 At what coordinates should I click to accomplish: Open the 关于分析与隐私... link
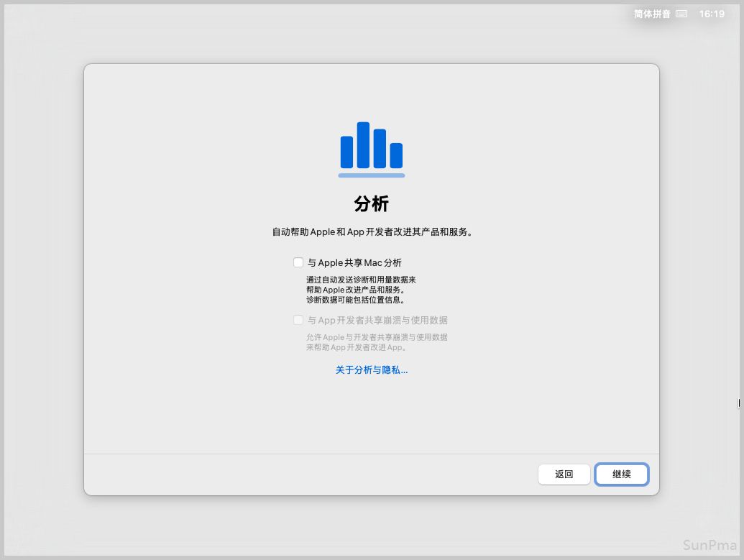click(x=372, y=370)
